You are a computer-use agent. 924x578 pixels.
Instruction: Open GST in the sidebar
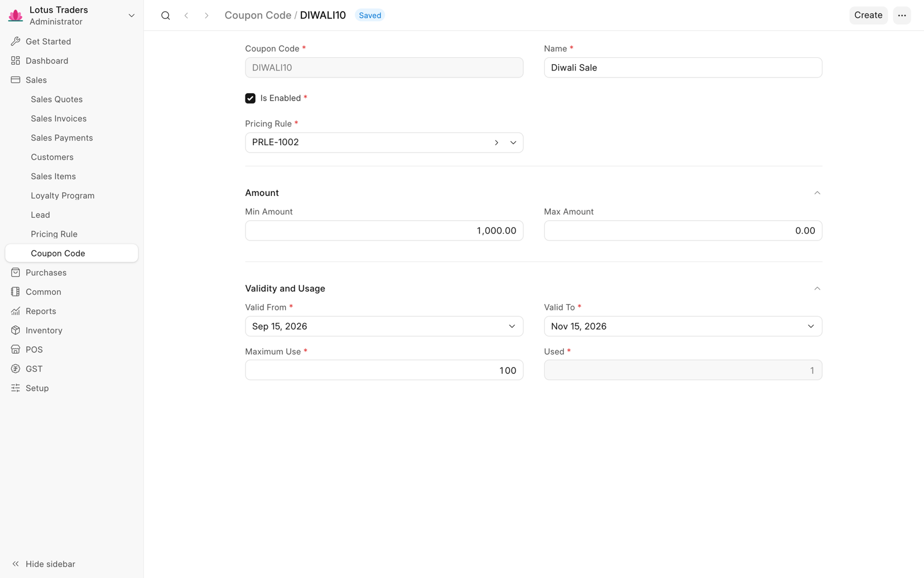tap(72, 369)
